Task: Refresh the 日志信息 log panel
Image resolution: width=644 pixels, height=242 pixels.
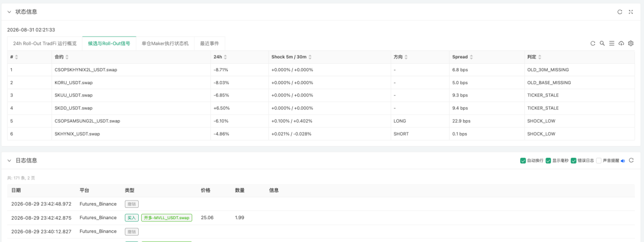Action: coord(631,160)
